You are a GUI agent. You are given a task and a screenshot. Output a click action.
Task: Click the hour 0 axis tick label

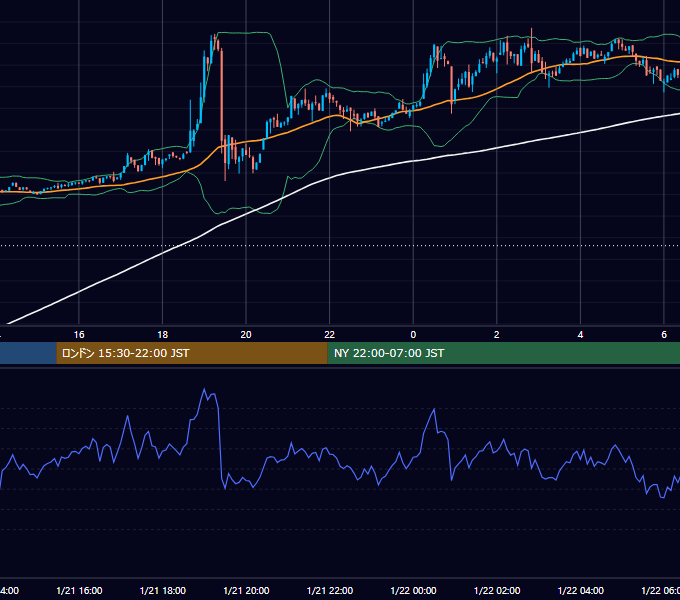(x=413, y=335)
